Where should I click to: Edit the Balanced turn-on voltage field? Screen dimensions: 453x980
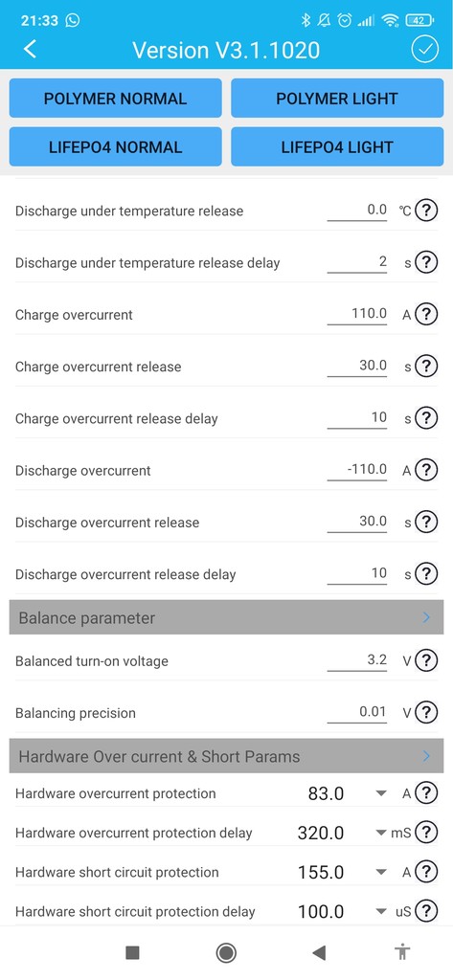click(x=357, y=660)
